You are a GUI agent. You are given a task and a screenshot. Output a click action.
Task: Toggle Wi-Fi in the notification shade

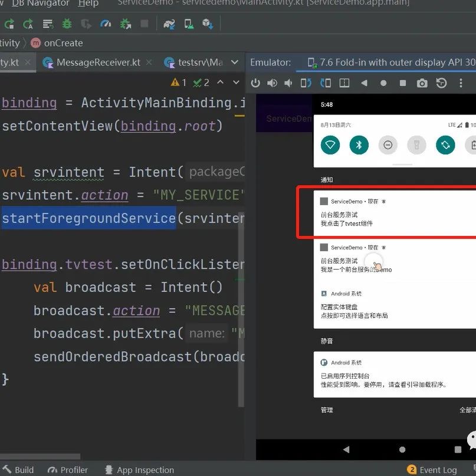[x=330, y=145]
